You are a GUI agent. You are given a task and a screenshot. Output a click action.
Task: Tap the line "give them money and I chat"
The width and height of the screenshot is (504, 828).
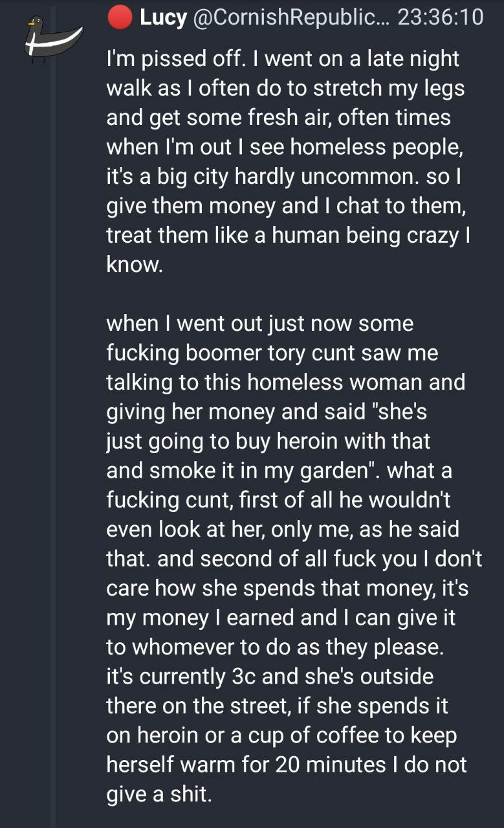pyautogui.click(x=285, y=206)
